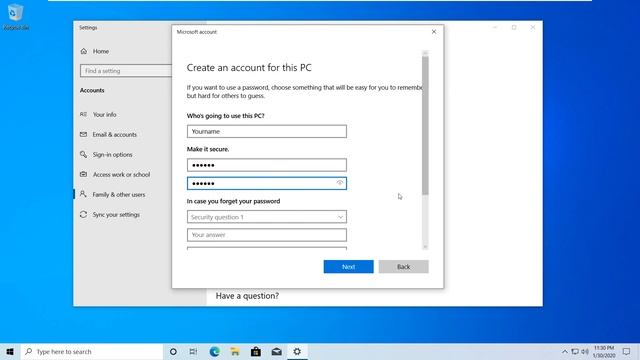Viewport: 640px width, 360px height.
Task: Open the Sign-in options page
Action: click(x=112, y=154)
